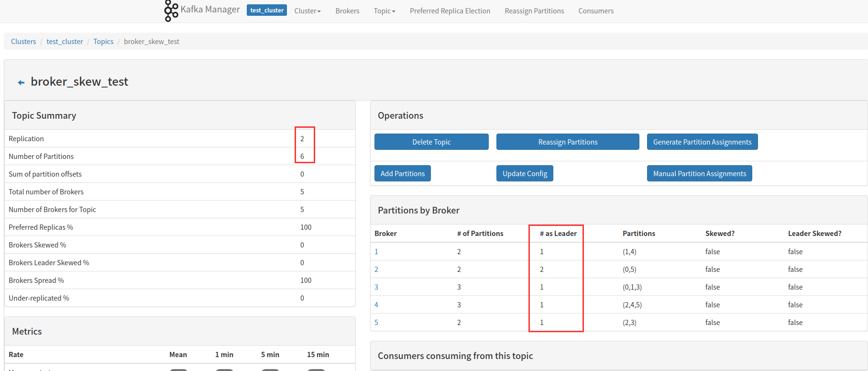The image size is (868, 371).
Task: Click the '# of Partitions' column header
Action: click(x=480, y=234)
